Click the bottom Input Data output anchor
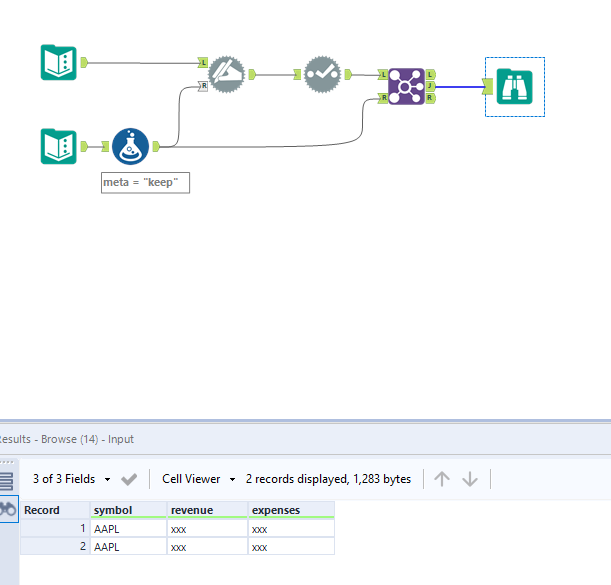The image size is (611, 585). pos(84,147)
